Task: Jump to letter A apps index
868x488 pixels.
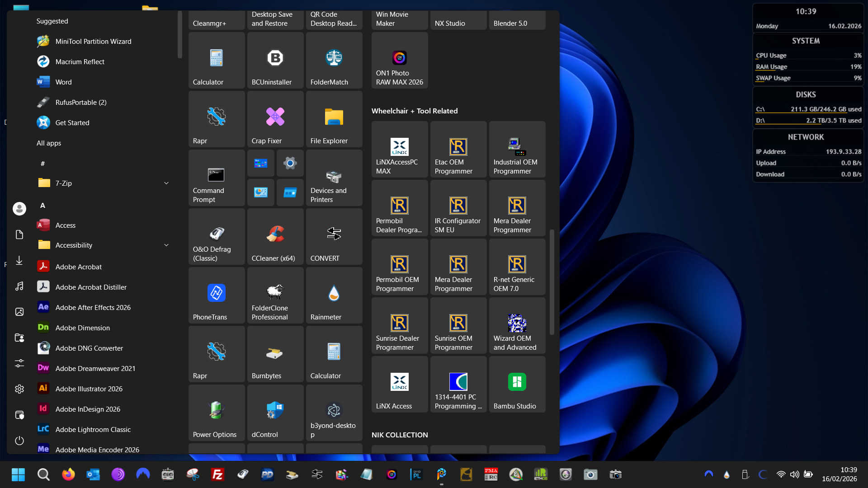Action: click(x=42, y=206)
